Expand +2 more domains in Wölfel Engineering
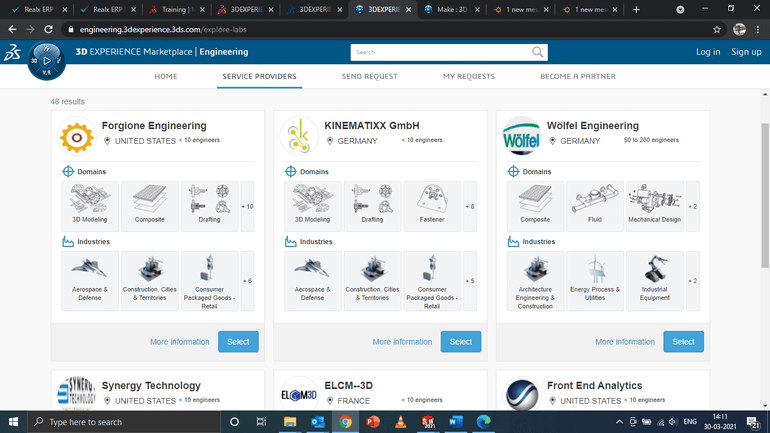770x433 pixels. 692,206
